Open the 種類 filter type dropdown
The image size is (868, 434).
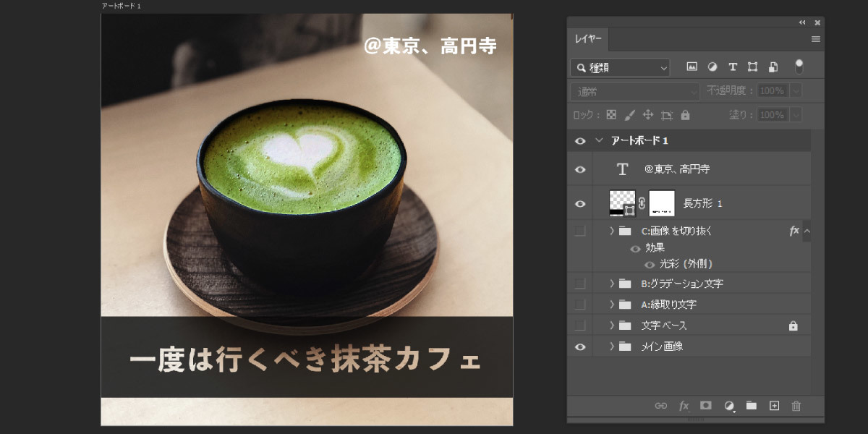(x=621, y=67)
